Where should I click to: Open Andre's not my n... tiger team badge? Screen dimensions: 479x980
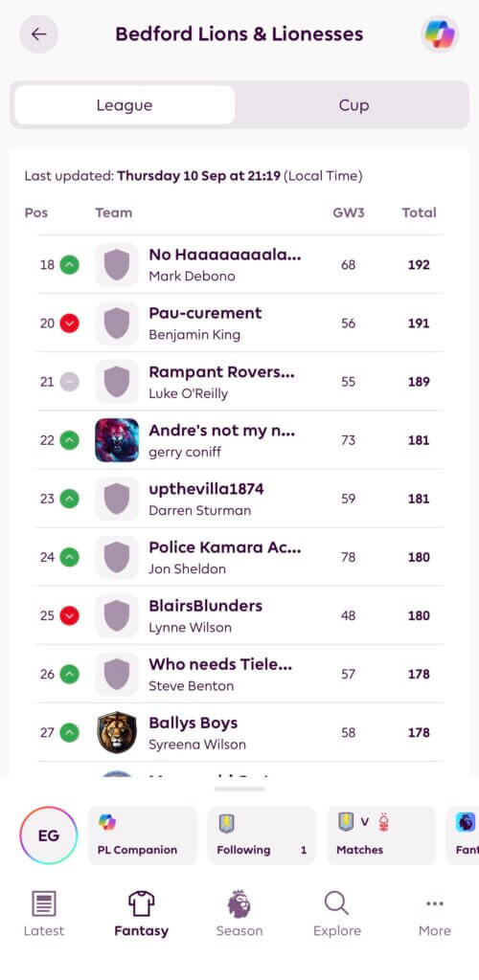(x=117, y=440)
